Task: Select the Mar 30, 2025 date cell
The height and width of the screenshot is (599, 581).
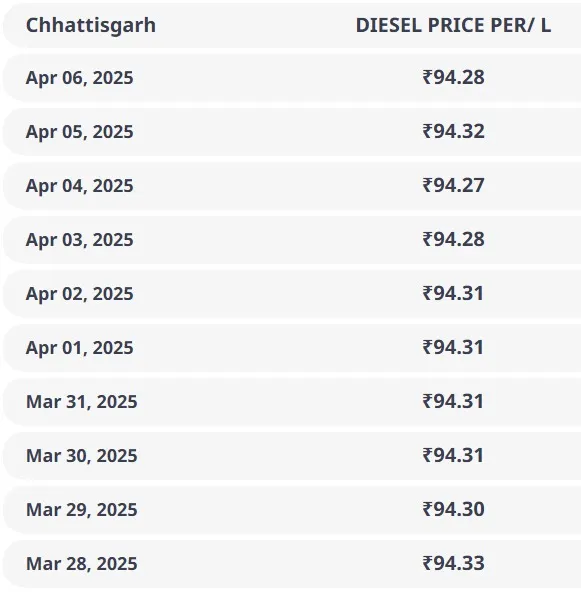Action: tap(81, 456)
